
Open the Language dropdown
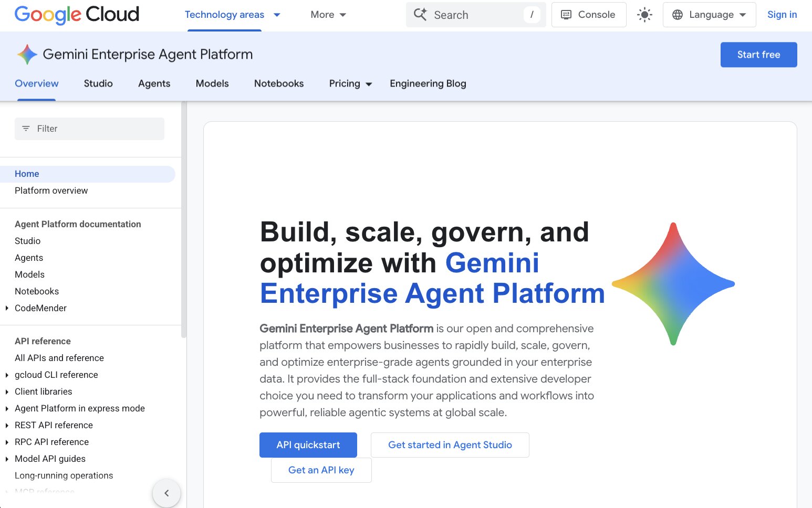click(x=709, y=15)
